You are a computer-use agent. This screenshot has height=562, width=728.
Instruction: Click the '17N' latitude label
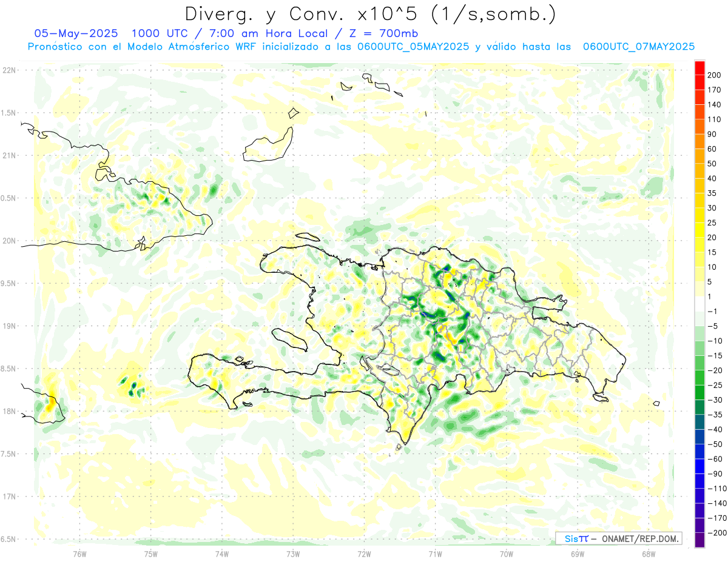coord(8,497)
